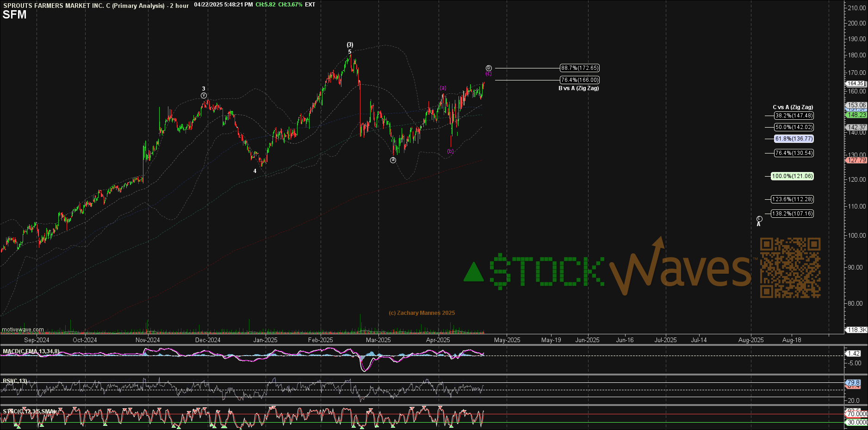Click Jul-14 on the time axis
Viewport: 868px width, 430px height.
click(699, 340)
